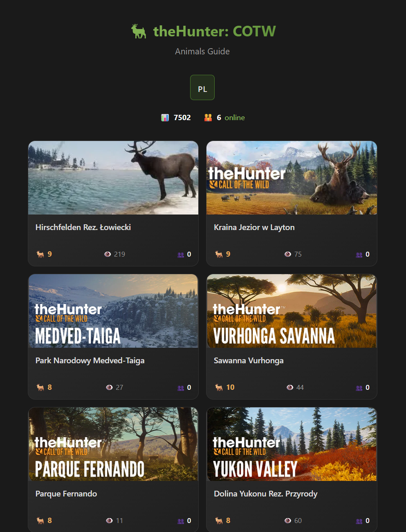Click the animal count icon on Layton card
The height and width of the screenshot is (532, 406).
(219, 254)
